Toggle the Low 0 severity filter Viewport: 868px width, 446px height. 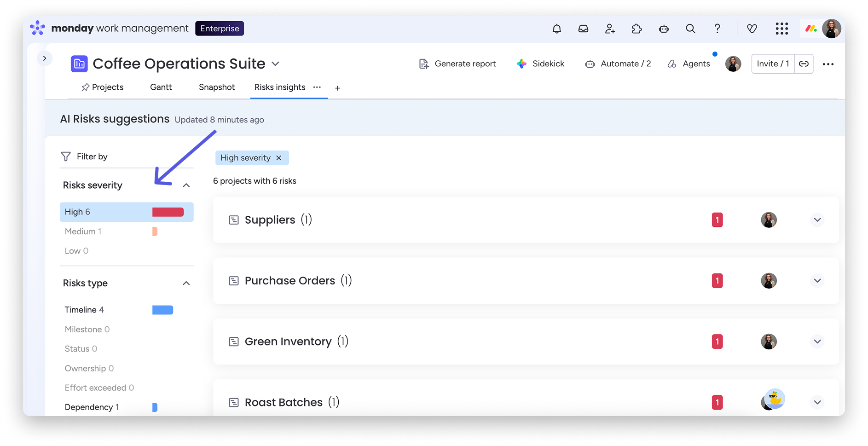[x=127, y=250]
